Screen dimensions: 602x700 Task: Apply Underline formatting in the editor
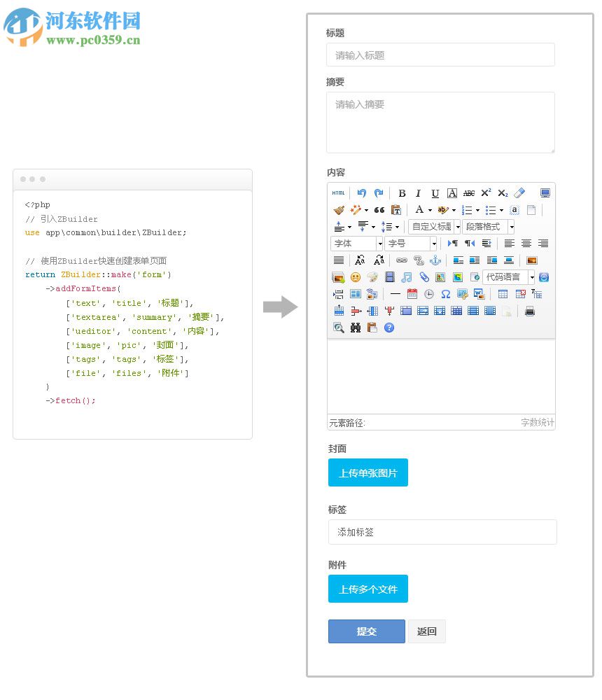pos(435,193)
